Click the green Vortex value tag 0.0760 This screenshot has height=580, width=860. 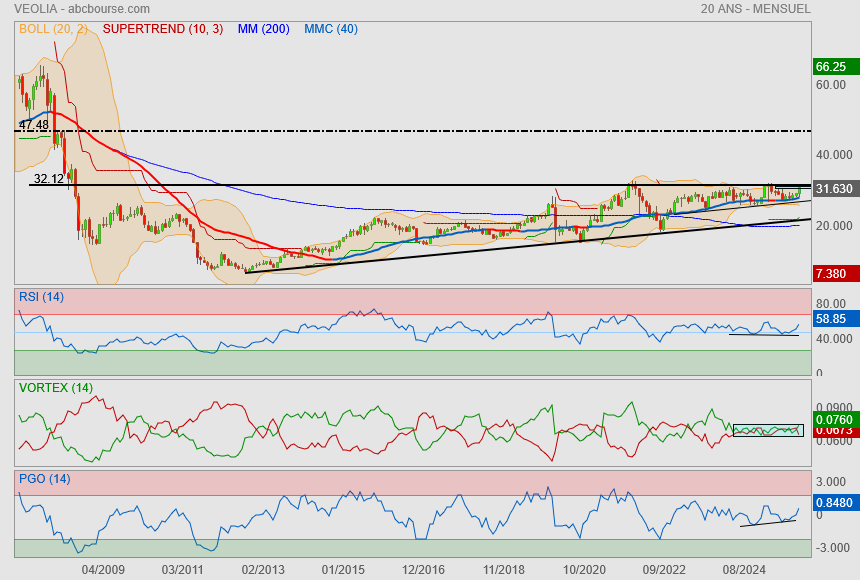point(833,420)
